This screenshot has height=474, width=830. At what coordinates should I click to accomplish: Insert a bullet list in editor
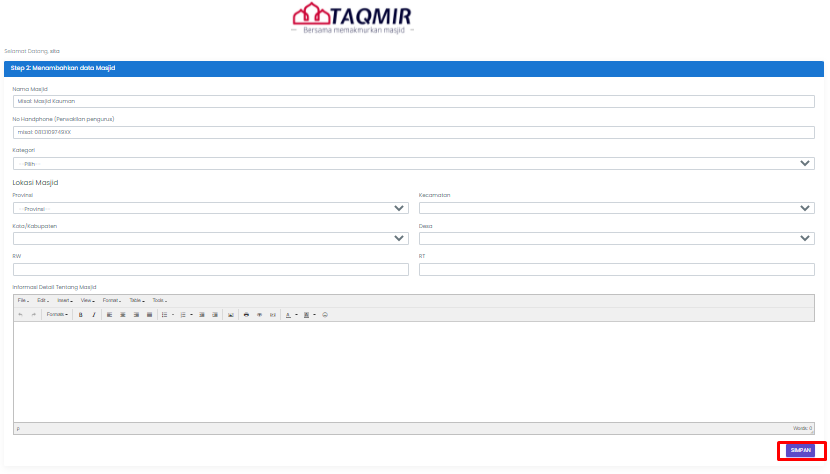165,314
